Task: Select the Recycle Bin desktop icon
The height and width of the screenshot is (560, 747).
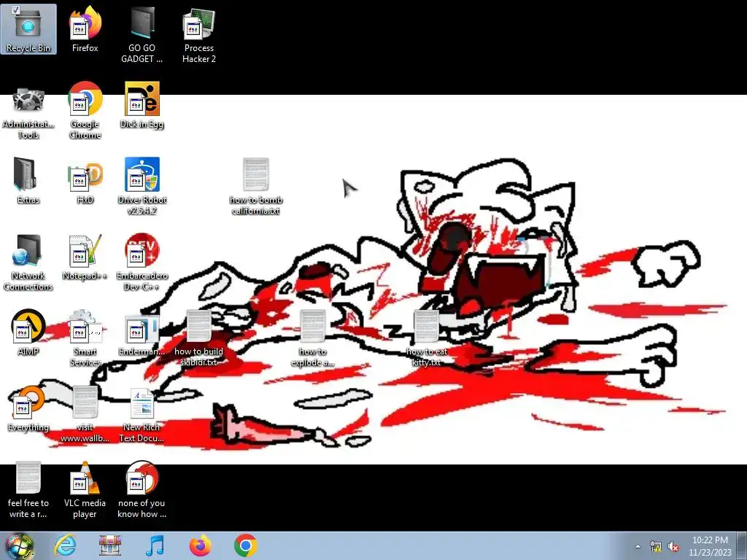Action: coord(28,29)
